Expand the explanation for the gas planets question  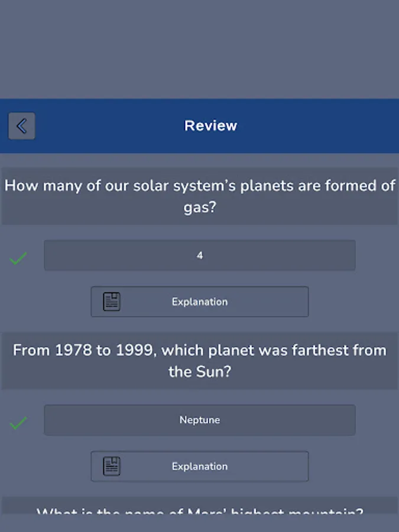(199, 301)
